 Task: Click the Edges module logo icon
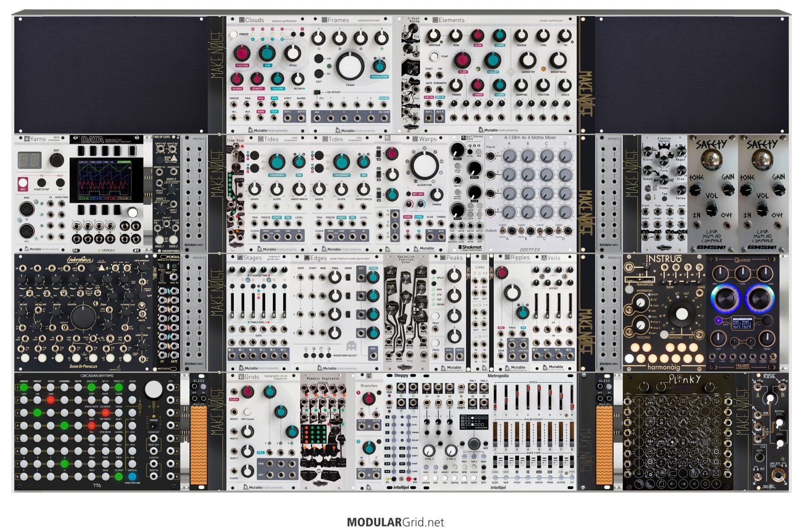307,258
